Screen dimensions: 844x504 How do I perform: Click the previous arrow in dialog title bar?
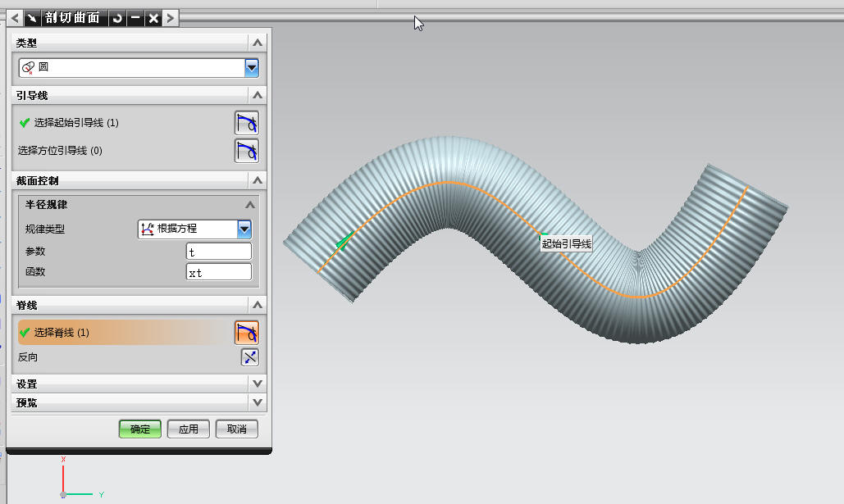[15, 18]
